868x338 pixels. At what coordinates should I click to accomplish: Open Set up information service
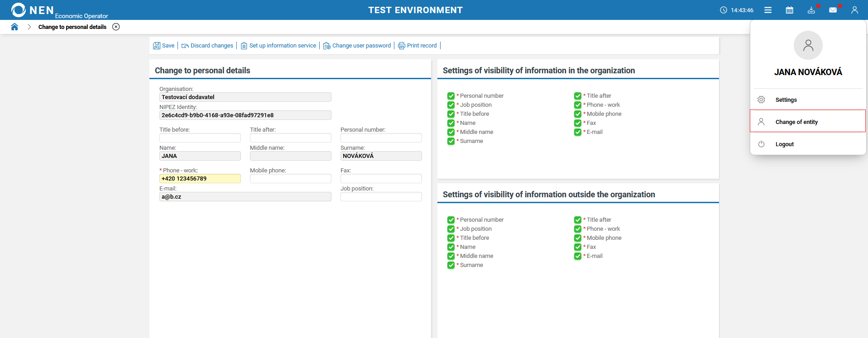pyautogui.click(x=278, y=46)
